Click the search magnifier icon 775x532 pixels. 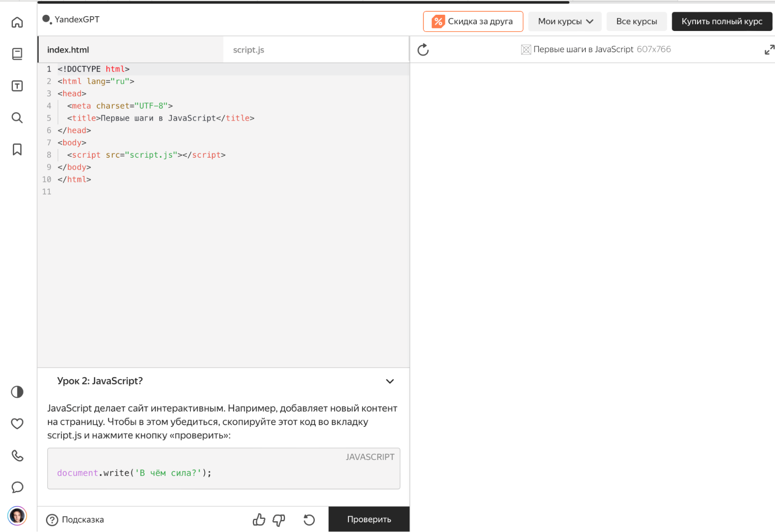(x=17, y=118)
